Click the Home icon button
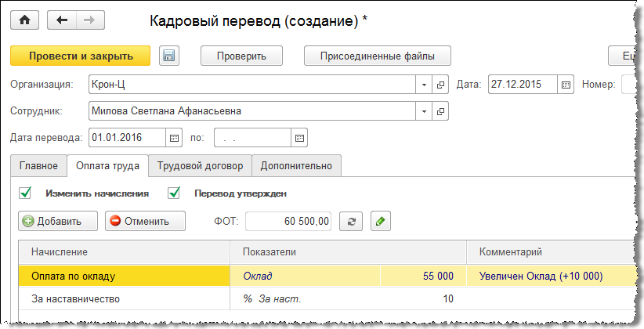This screenshot has width=644, height=329. pos(24,20)
